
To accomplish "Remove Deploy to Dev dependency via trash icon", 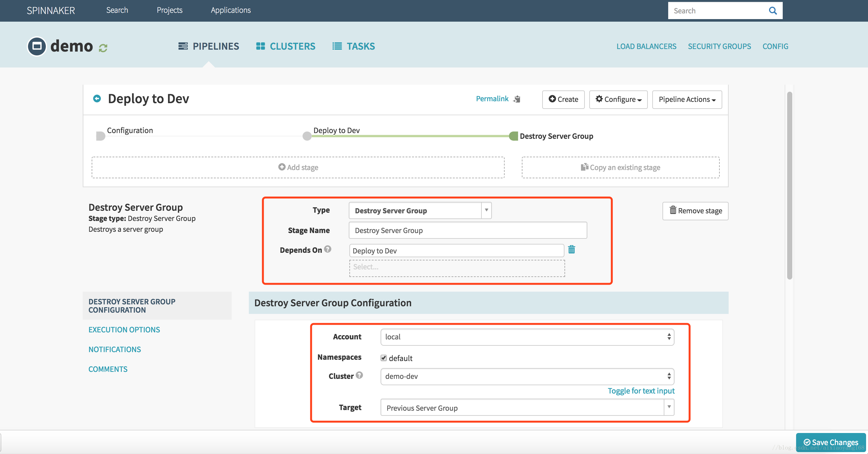I will pyautogui.click(x=571, y=249).
